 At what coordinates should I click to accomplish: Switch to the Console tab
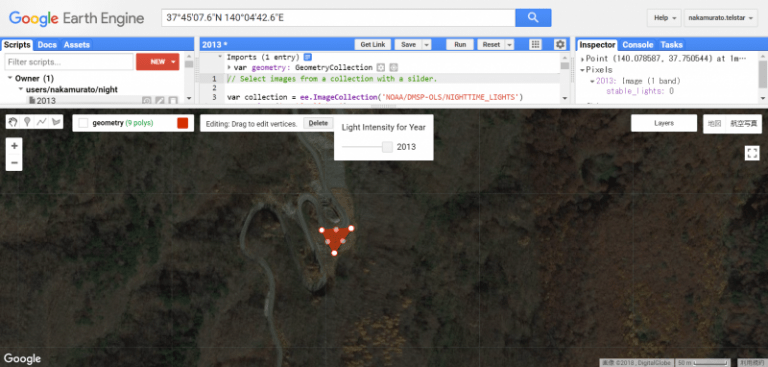pos(637,45)
